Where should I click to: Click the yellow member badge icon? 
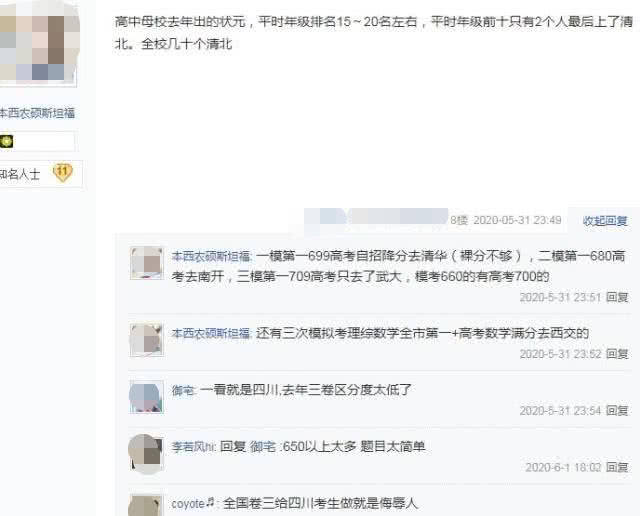(x=6, y=142)
